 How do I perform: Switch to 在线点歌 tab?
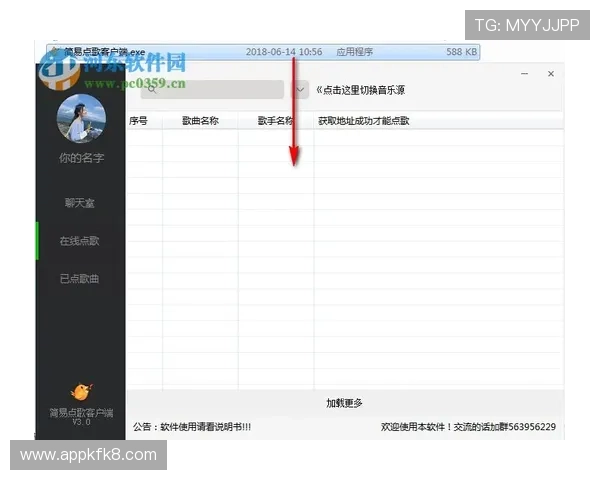(80, 241)
